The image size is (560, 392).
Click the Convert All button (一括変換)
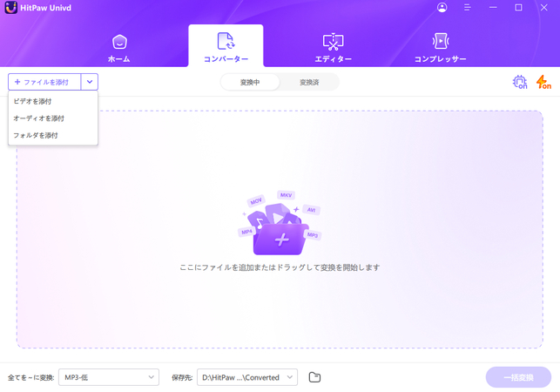(x=518, y=377)
